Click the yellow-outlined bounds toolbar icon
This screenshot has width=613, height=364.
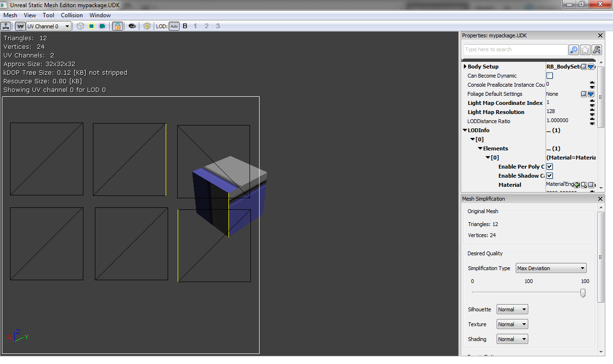(91, 26)
